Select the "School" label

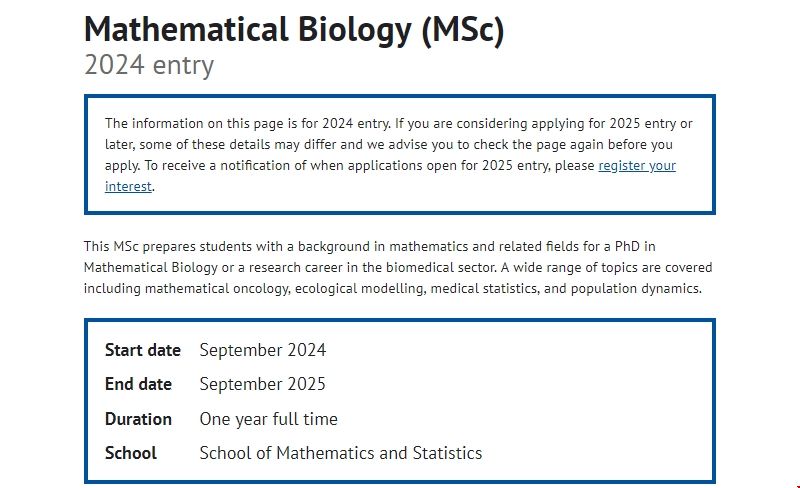(131, 453)
